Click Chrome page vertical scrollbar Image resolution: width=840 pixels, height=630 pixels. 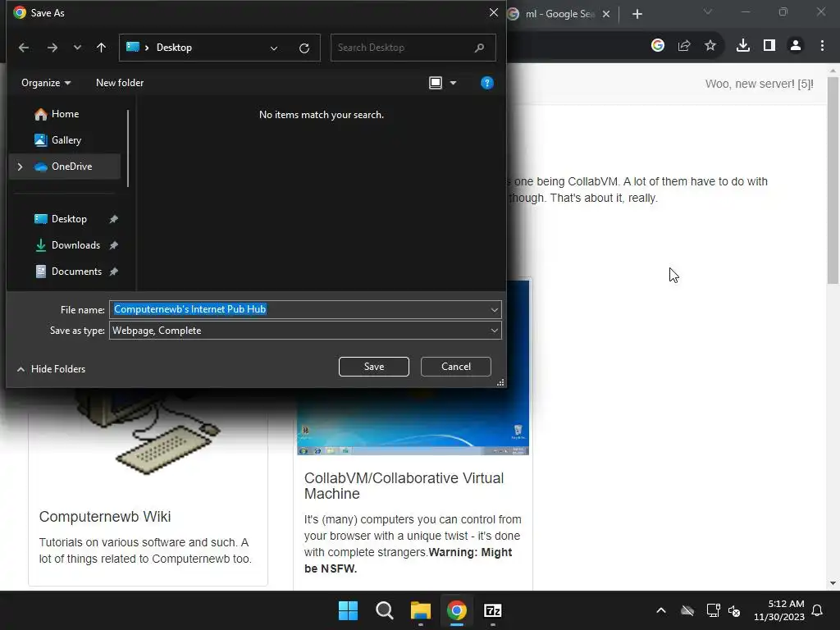(833, 180)
